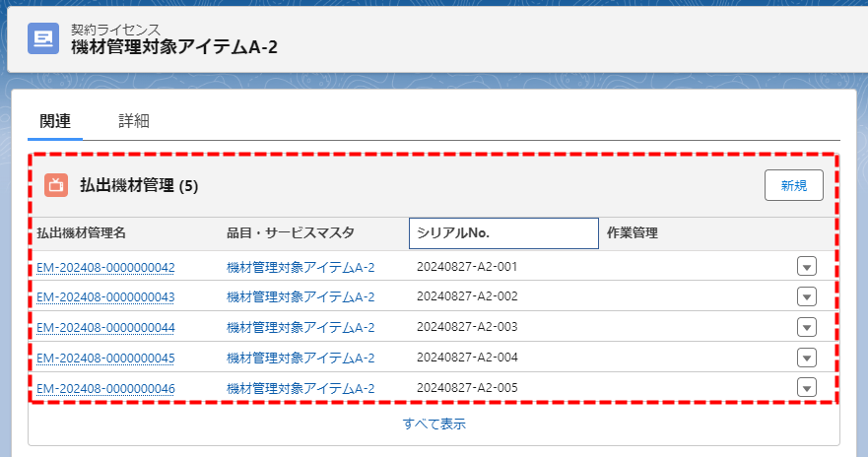Open row actions dropdown for EM-202408-0000000042
The width and height of the screenshot is (868, 457).
[807, 266]
